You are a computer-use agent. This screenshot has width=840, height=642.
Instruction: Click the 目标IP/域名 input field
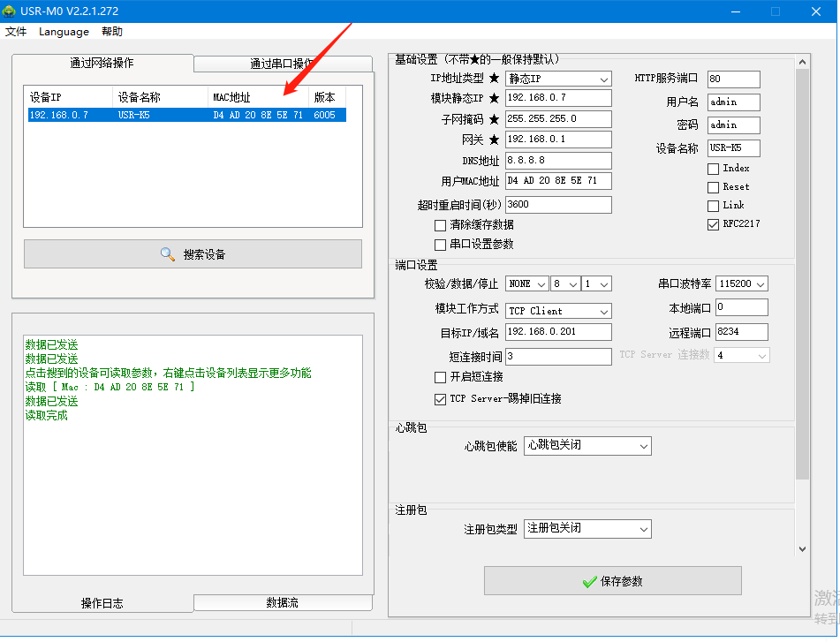click(558, 332)
